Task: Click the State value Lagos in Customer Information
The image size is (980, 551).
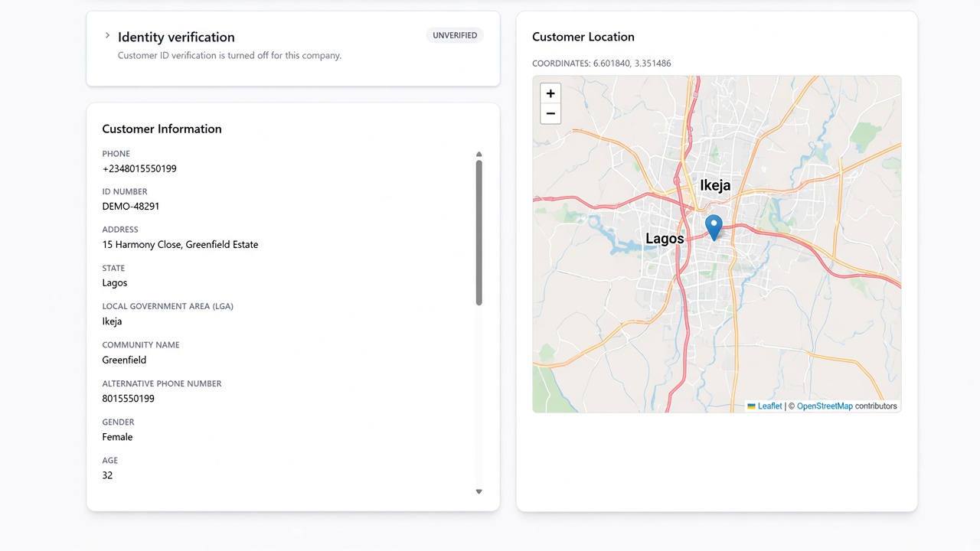Action: tap(115, 282)
